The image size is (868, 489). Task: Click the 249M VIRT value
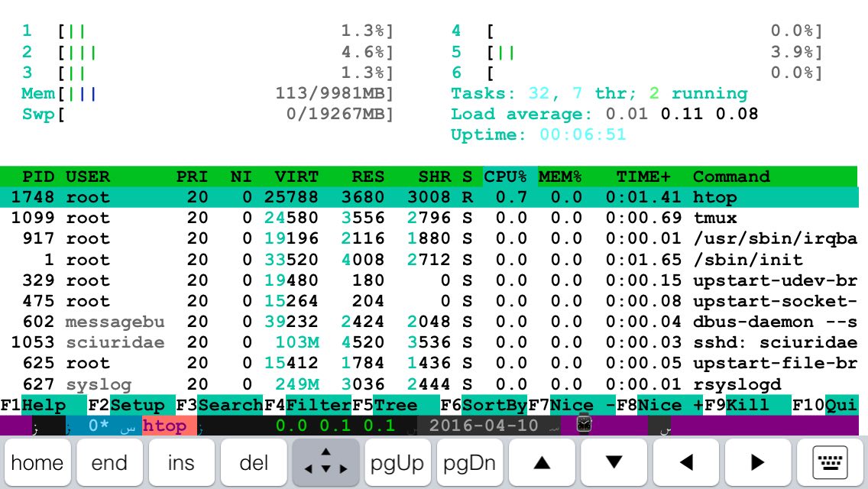click(296, 384)
